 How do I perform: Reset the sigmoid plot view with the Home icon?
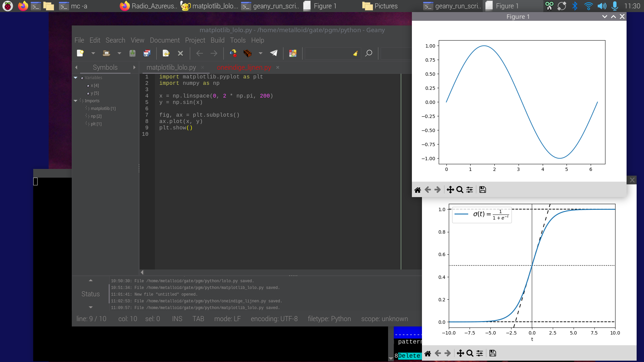click(428, 353)
